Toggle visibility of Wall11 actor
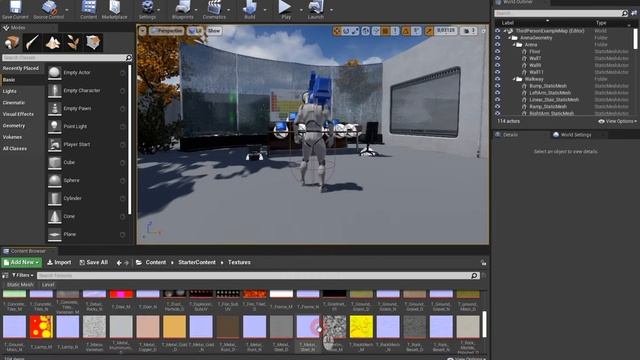640x360 pixels. pos(498,72)
